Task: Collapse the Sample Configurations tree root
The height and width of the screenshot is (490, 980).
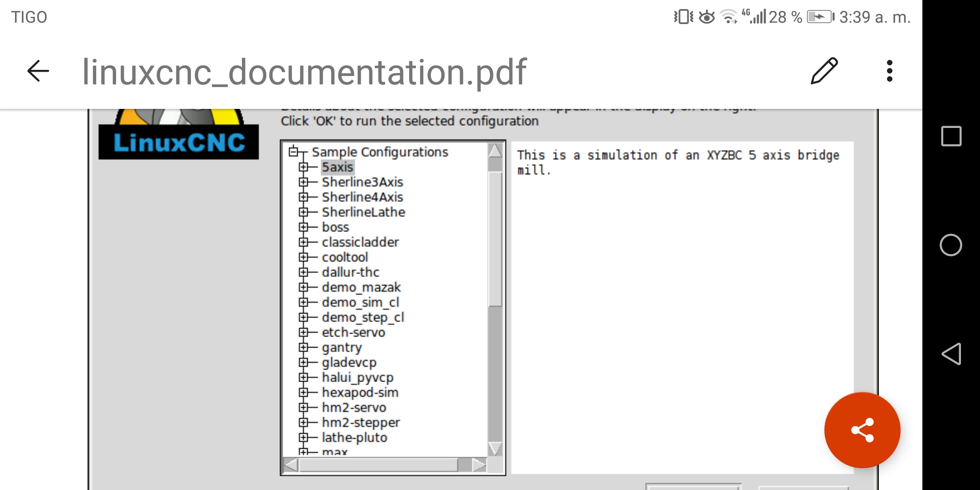Action: tap(294, 152)
